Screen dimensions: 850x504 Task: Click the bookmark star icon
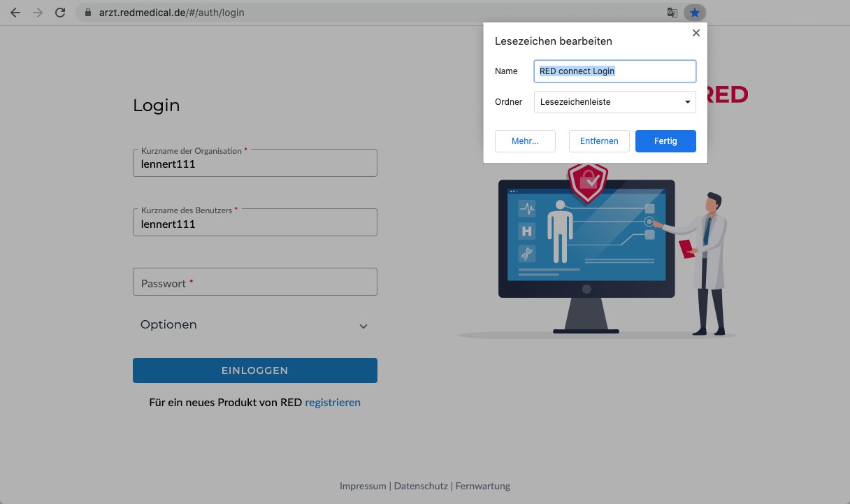(x=695, y=13)
